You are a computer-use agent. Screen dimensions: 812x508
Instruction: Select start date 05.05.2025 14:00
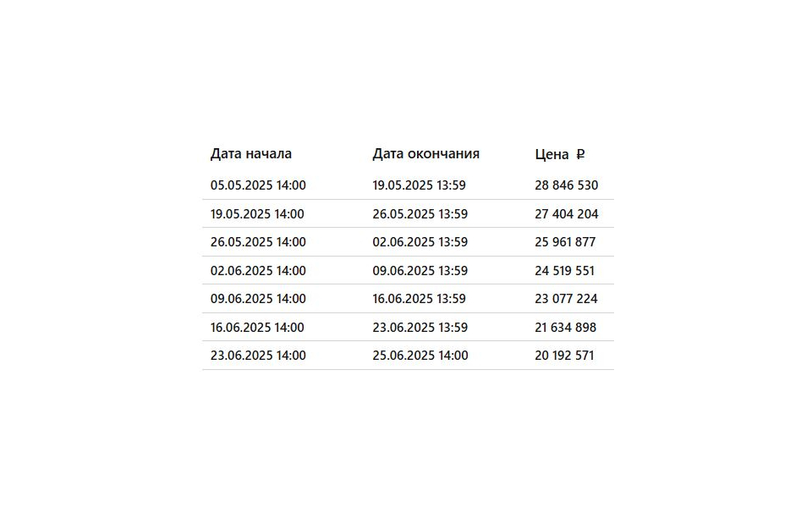pos(258,185)
